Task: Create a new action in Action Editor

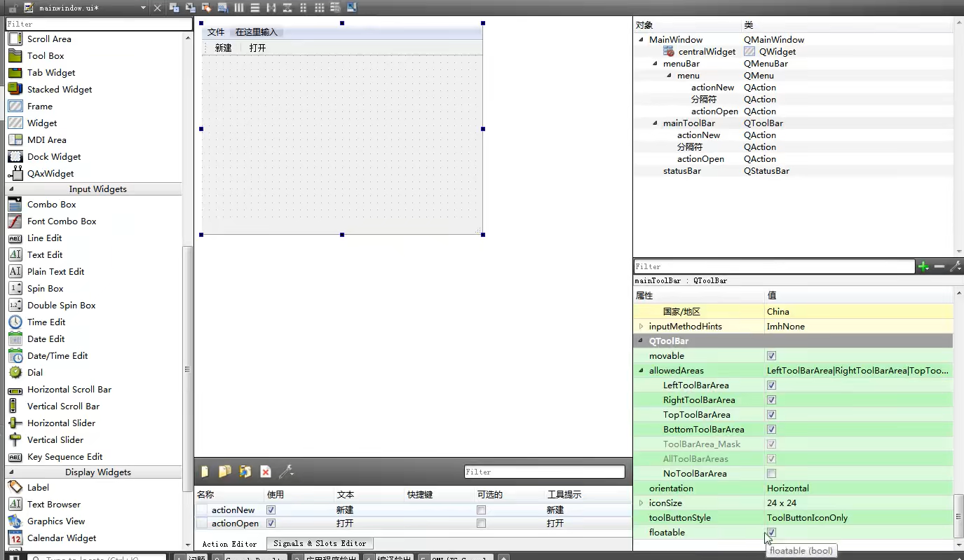Action: coord(205,472)
